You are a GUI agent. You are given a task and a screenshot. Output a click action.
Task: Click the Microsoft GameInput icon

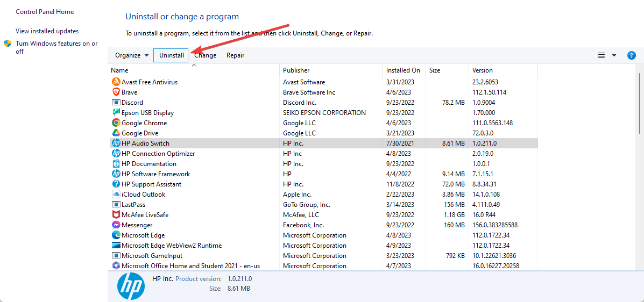coord(116,256)
